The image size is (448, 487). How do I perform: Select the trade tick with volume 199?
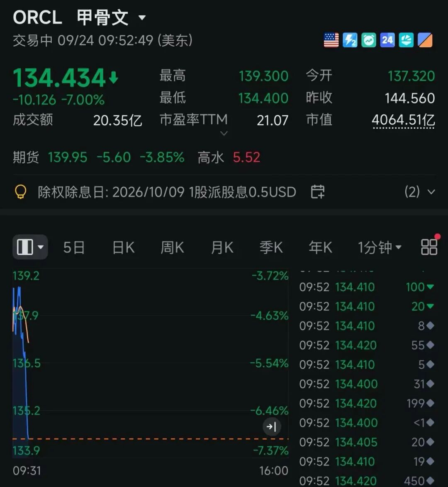(367, 403)
